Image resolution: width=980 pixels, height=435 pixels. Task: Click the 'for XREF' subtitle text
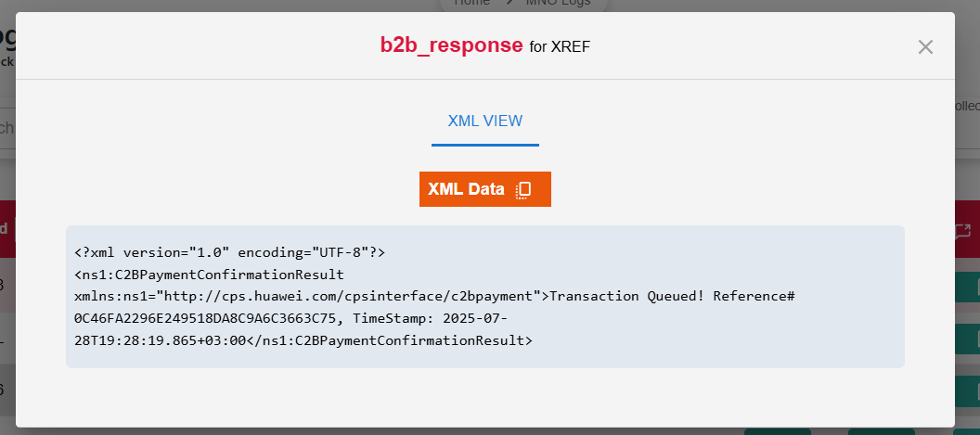click(560, 47)
